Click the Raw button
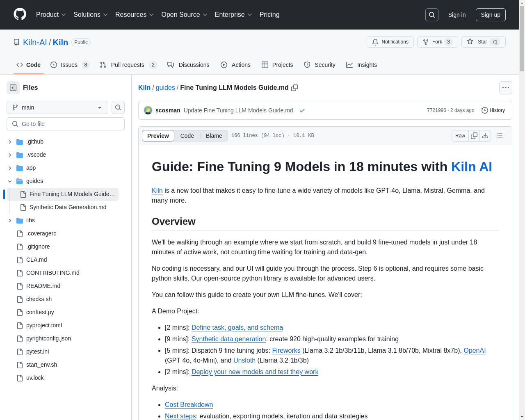 point(460,136)
